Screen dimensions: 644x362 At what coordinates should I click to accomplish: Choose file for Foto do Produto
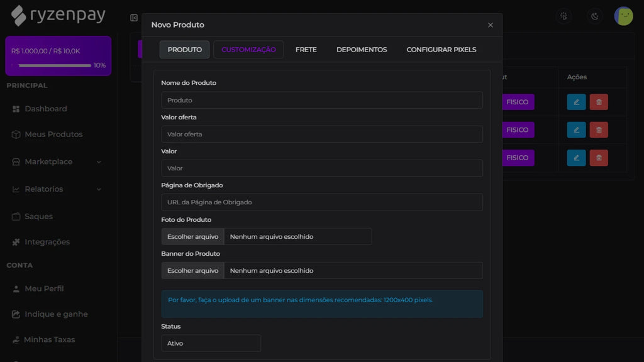click(x=193, y=236)
